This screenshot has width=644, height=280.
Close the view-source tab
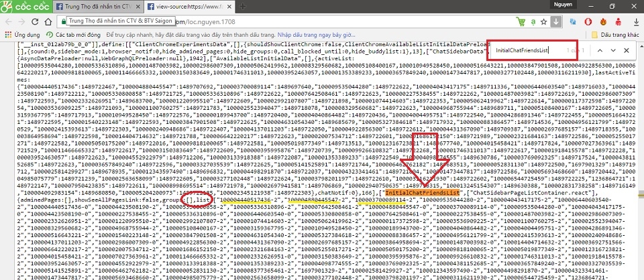coord(229,7)
